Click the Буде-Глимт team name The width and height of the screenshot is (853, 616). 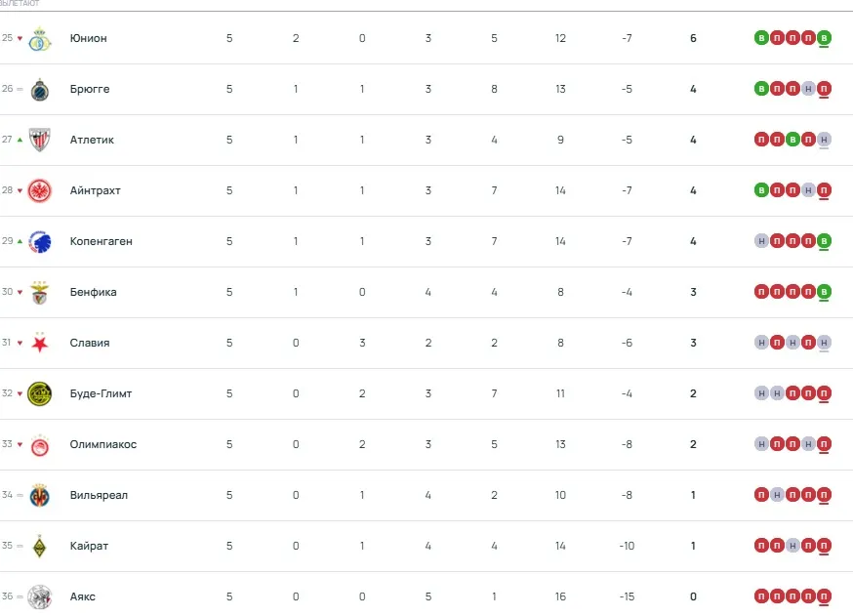(x=101, y=394)
